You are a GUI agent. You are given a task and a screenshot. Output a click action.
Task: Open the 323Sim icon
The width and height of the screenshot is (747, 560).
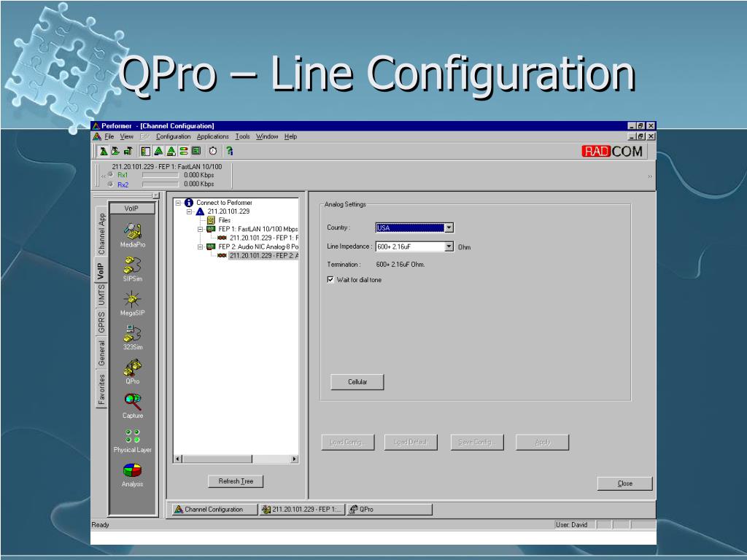pyautogui.click(x=133, y=333)
